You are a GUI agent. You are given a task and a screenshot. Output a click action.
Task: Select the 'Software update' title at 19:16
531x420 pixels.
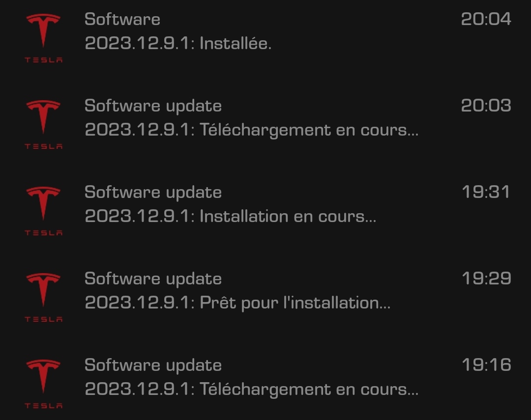click(x=153, y=366)
